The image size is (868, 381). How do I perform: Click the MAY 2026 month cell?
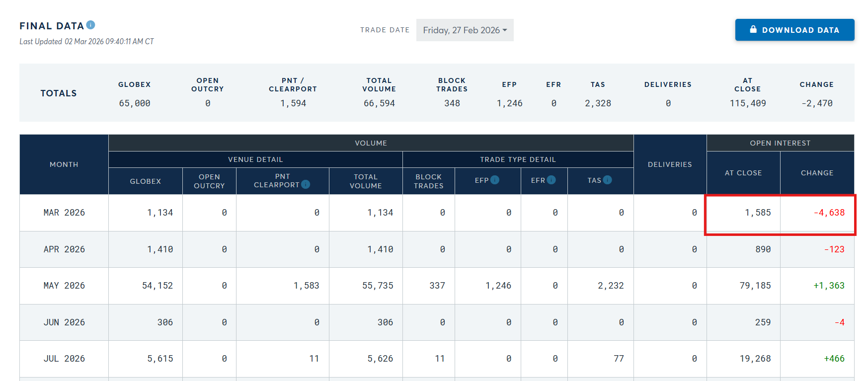[x=64, y=286]
